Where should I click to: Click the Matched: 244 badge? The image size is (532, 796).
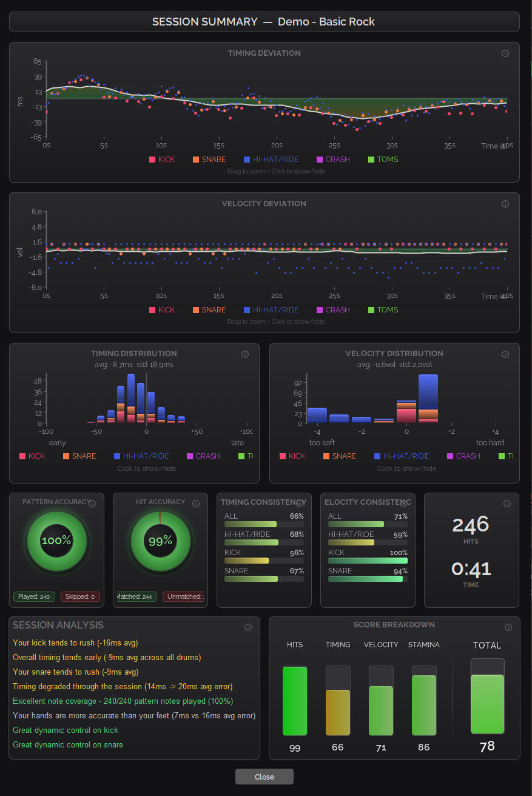[136, 596]
